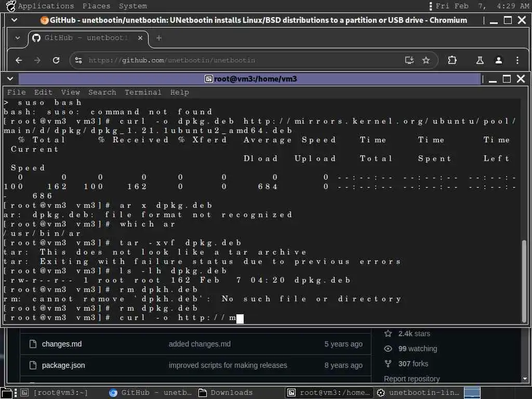Open terminal Help menu
This screenshot has width=532, height=399.
pos(179,92)
